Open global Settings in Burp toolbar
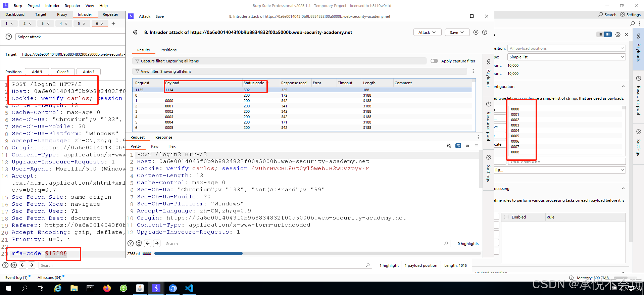The height and width of the screenshot is (295, 644). click(x=630, y=14)
